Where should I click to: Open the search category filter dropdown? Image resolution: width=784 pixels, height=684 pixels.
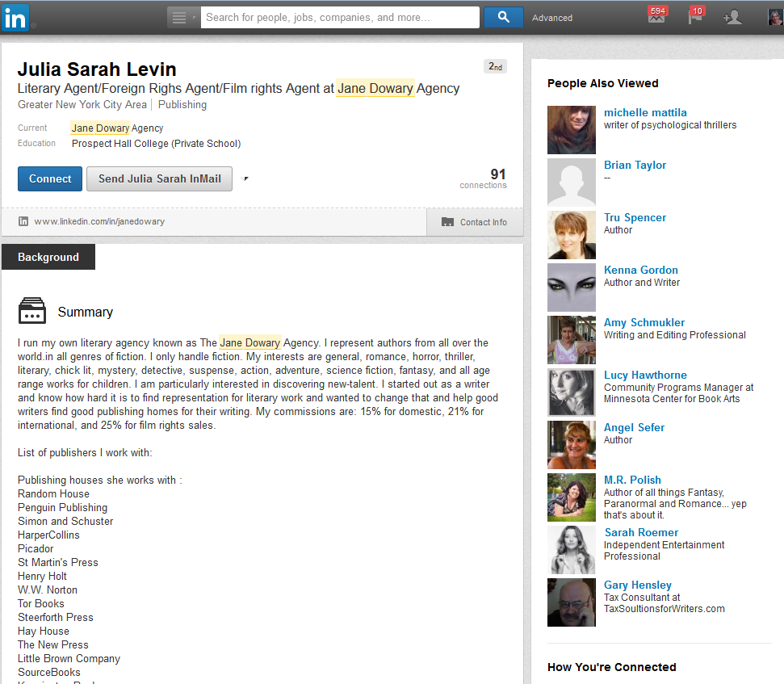point(183,18)
